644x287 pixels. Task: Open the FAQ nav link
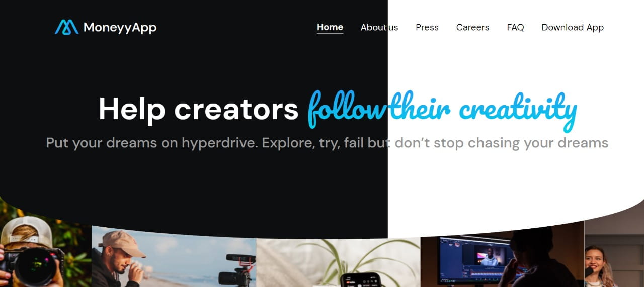515,27
